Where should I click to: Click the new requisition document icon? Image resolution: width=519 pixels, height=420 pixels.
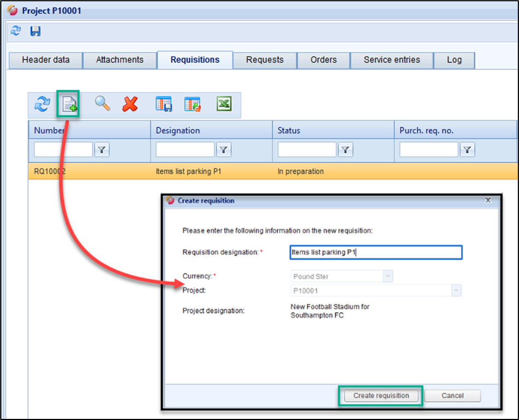[69, 104]
